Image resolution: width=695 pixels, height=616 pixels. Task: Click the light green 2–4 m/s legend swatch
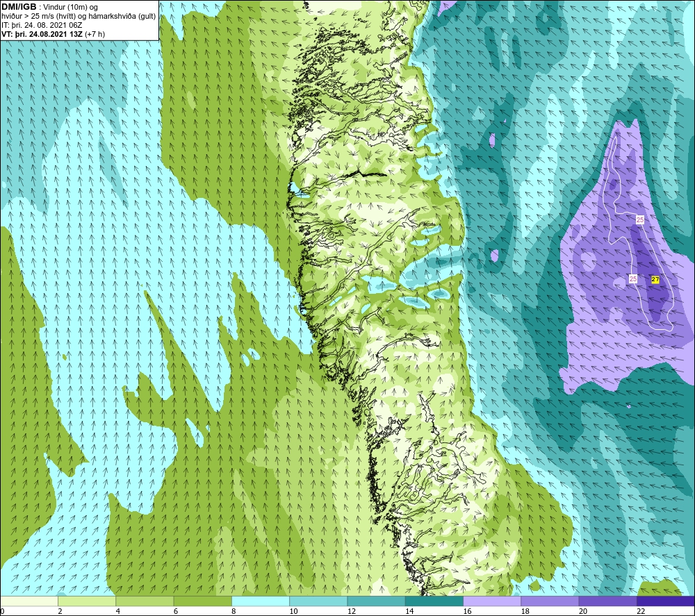[x=87, y=601]
